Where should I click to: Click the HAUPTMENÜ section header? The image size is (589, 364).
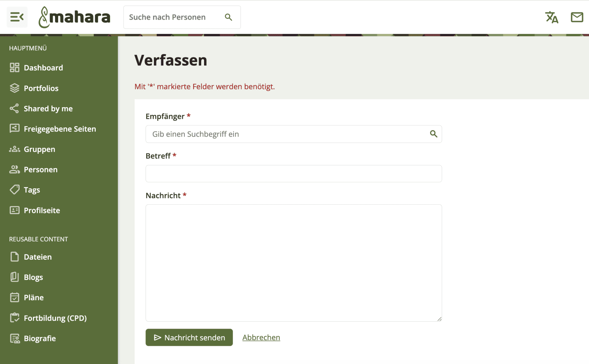pyautogui.click(x=28, y=48)
